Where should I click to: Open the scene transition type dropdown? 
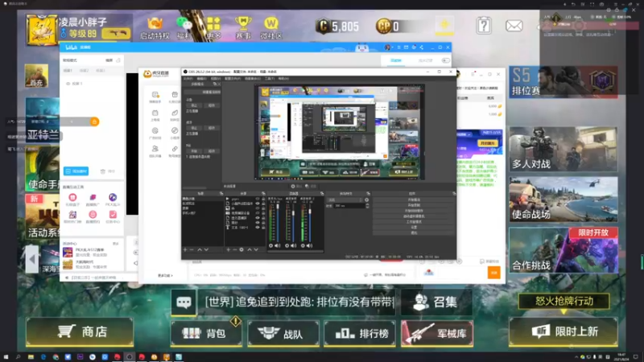[345, 200]
